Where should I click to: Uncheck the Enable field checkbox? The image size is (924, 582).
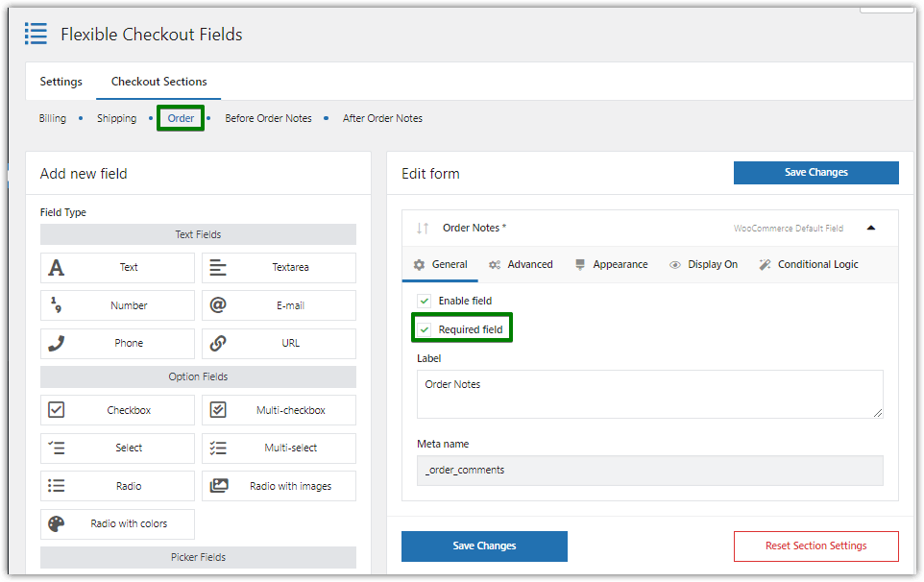pyautogui.click(x=425, y=301)
